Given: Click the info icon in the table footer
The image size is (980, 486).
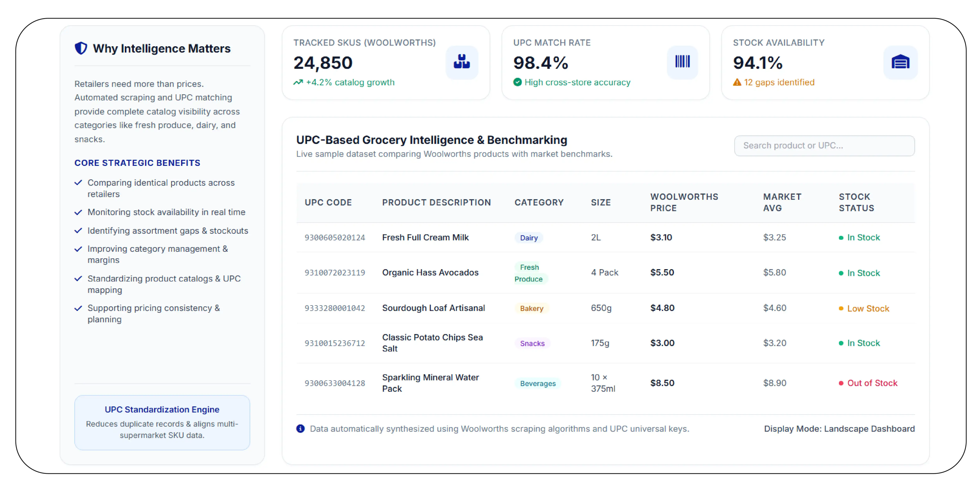Looking at the screenshot, I should [x=301, y=429].
